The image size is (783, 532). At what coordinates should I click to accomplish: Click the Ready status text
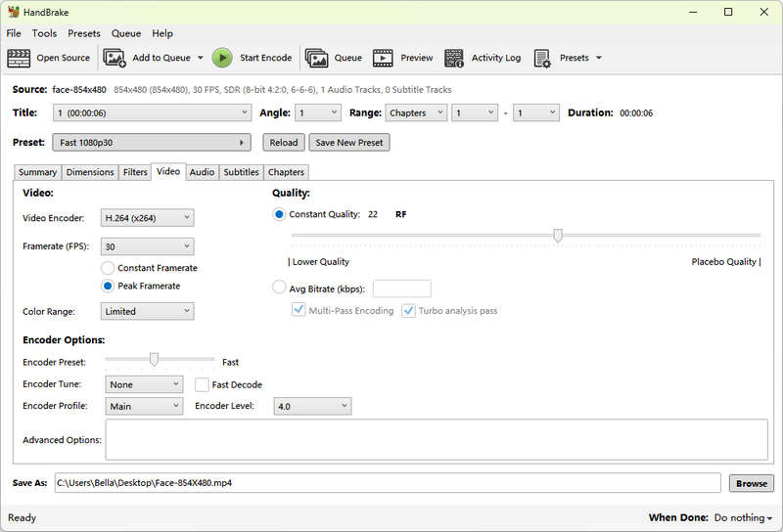click(22, 518)
